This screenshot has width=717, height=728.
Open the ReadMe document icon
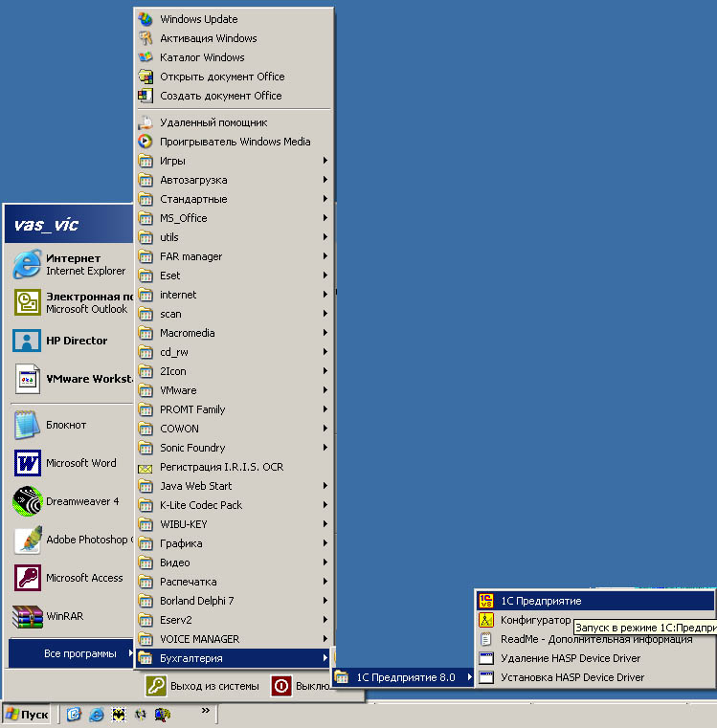coord(486,639)
